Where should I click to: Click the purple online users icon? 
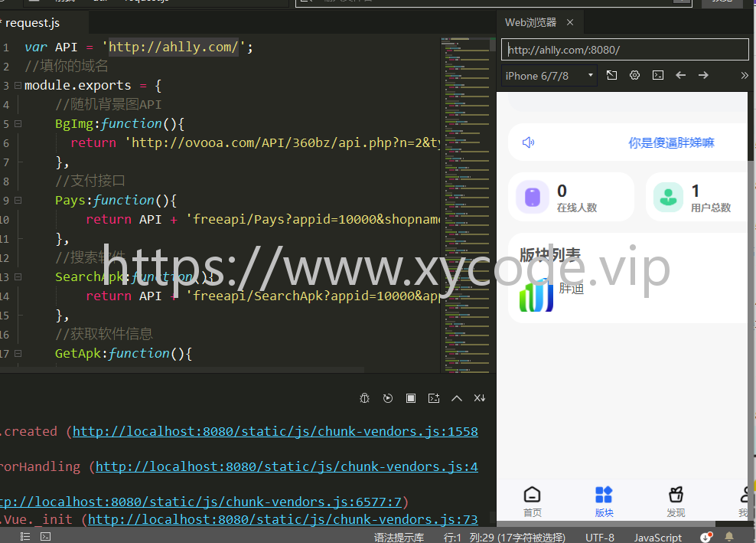pos(533,197)
